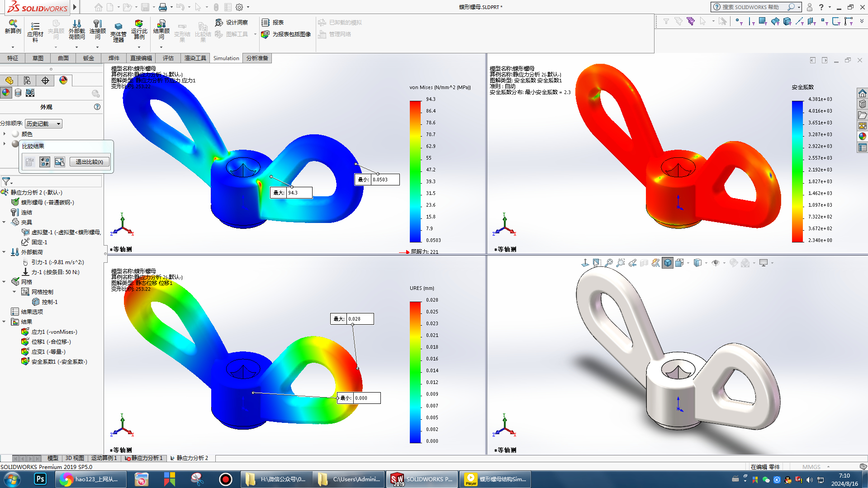868x488 pixels.
Task: Toggle View Appearances sphere icon
Action: pyautogui.click(x=6, y=93)
